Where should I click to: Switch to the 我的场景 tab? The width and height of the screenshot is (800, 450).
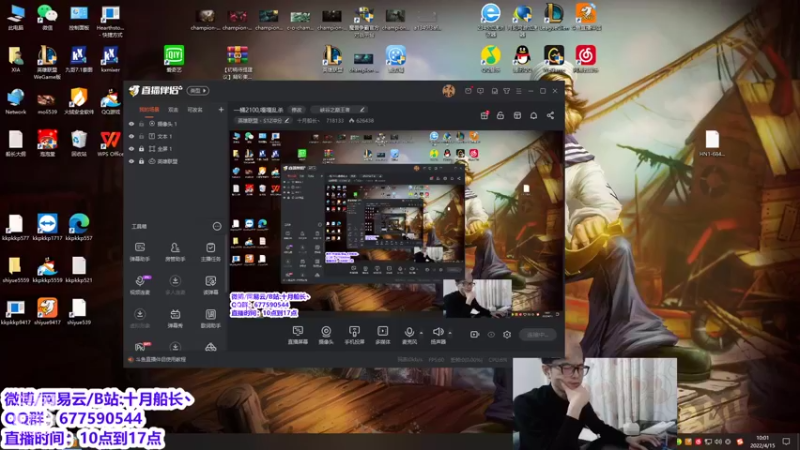[x=149, y=110]
